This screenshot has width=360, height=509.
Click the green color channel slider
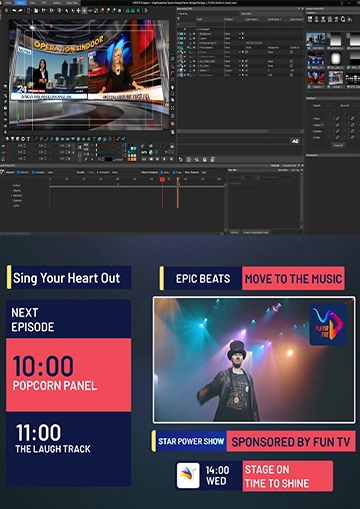(x=107, y=150)
